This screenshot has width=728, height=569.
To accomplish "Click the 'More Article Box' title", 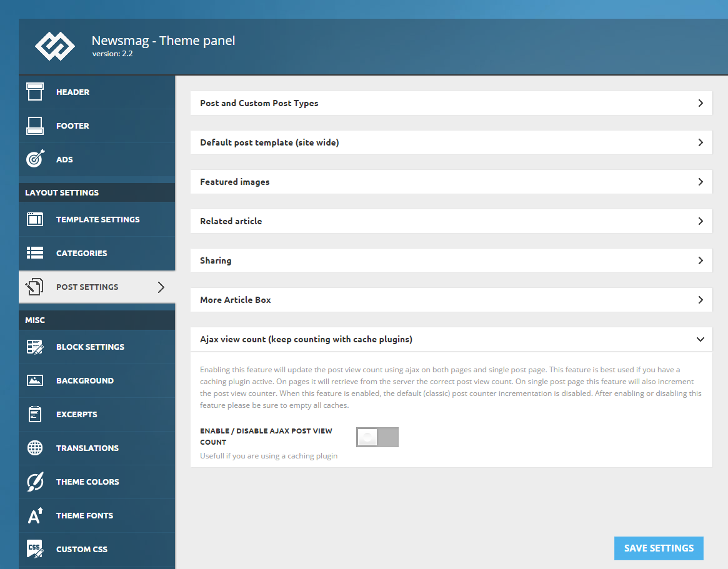I will tap(236, 300).
